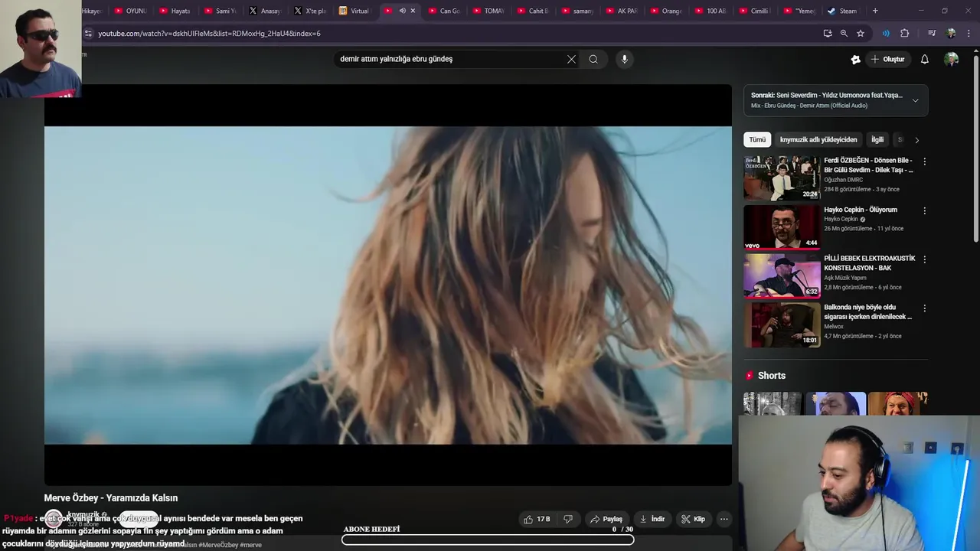
Task: Open the Hayko Cepkin - Ölüyorum title link
Action: [861, 210]
